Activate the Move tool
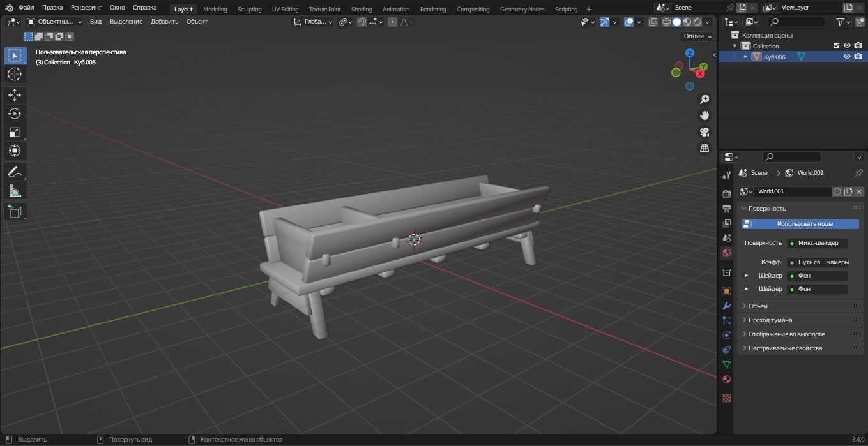The height and width of the screenshot is (446, 868). click(15, 95)
